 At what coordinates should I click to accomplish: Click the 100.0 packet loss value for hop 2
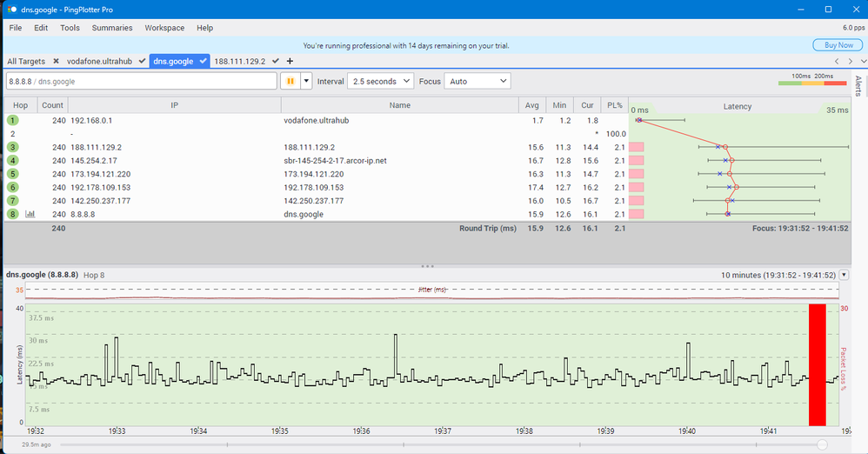point(616,134)
